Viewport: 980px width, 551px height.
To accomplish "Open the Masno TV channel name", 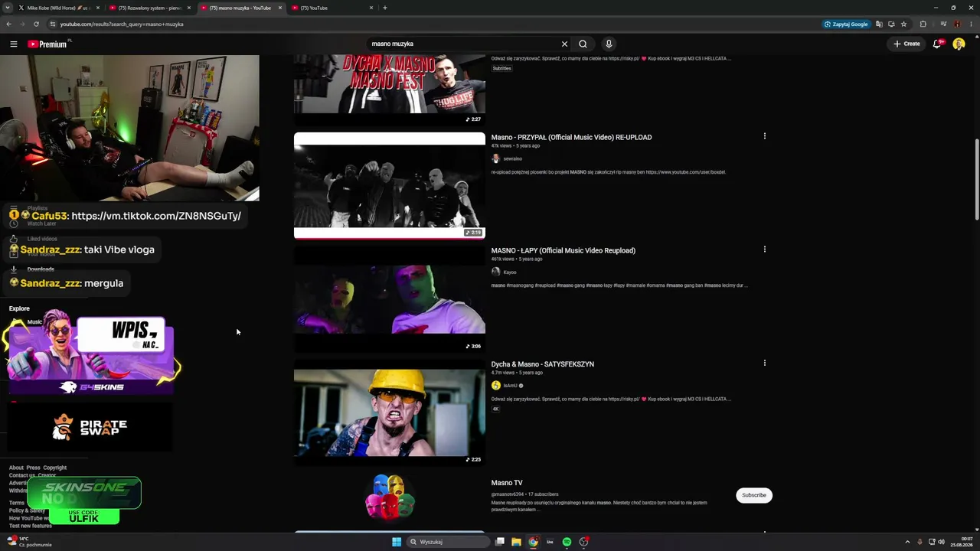I will coord(507,483).
